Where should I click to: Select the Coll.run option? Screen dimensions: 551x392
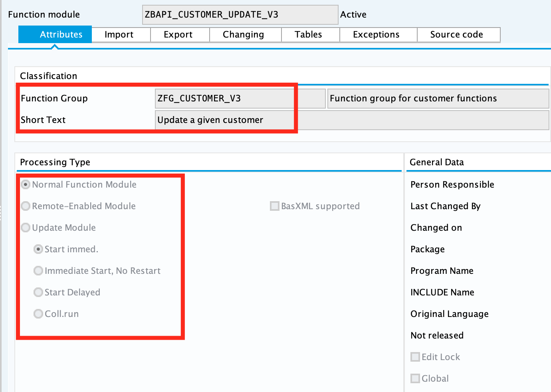(x=38, y=314)
